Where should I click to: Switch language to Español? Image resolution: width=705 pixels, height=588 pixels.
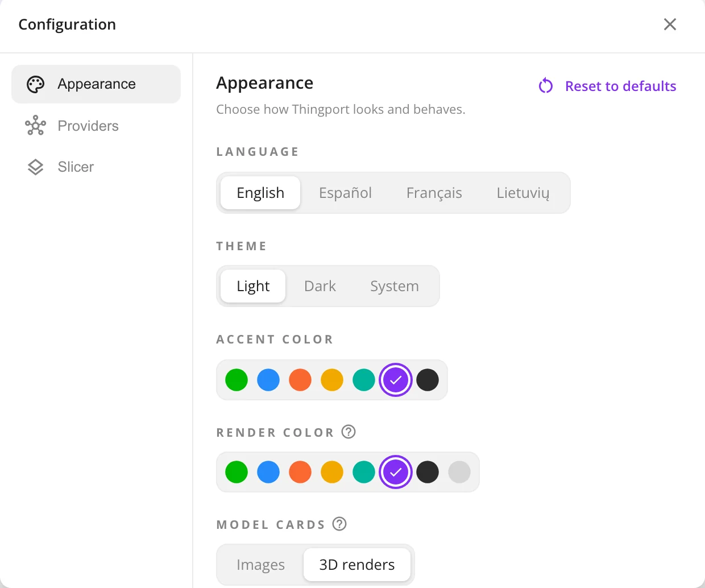click(x=345, y=193)
